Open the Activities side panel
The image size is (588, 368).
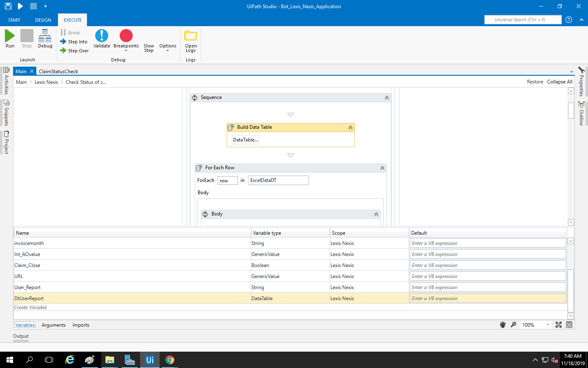click(7, 81)
